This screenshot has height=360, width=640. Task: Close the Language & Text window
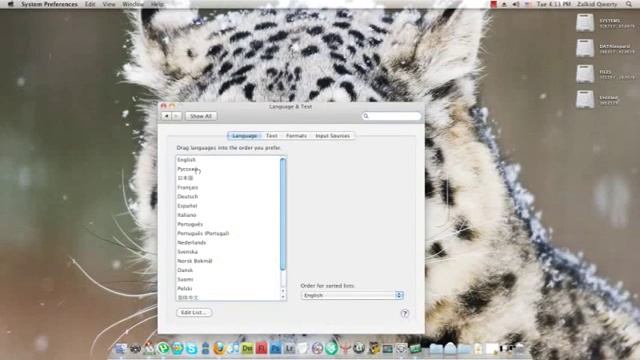click(164, 106)
